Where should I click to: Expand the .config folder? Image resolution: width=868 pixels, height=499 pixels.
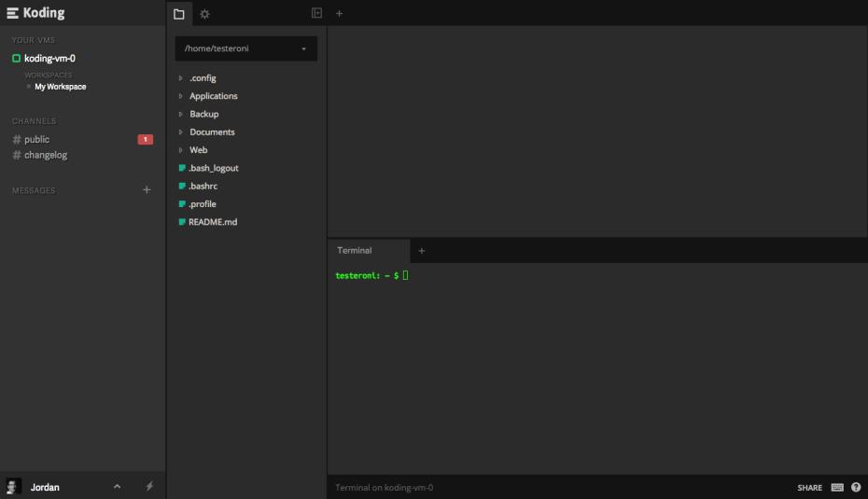coord(180,78)
